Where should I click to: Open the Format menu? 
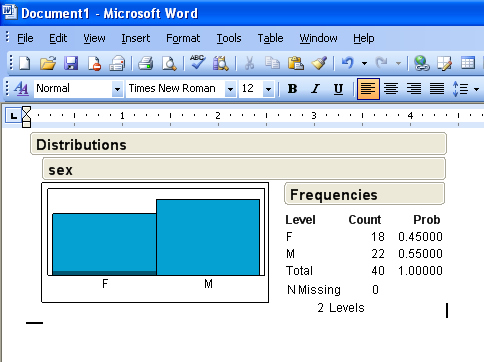coord(183,38)
